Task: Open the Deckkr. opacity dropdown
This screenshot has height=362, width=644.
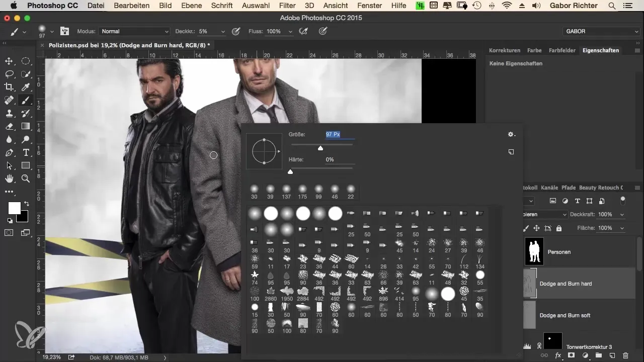Action: click(x=223, y=31)
